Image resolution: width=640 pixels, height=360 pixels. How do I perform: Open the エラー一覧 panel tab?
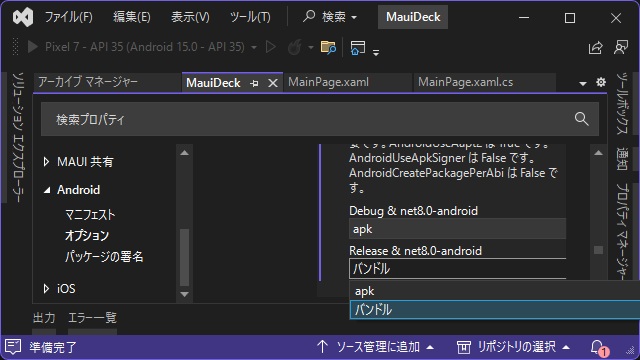pos(92,318)
